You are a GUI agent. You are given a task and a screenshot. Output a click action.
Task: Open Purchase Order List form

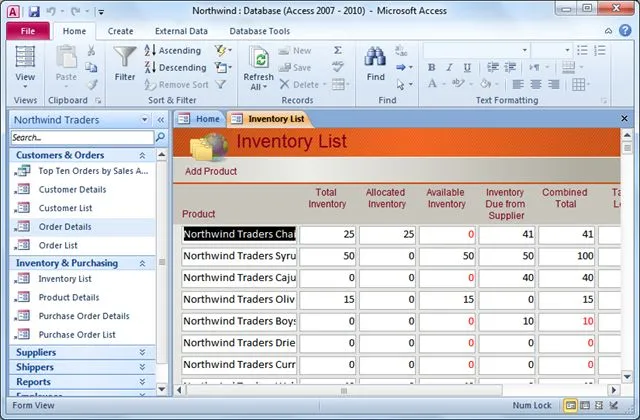(82, 335)
